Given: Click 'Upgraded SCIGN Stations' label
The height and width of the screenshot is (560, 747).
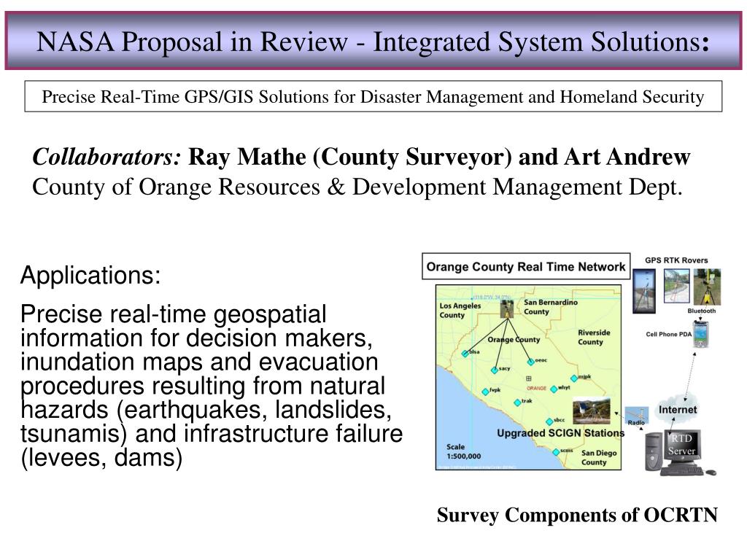Looking at the screenshot, I should (x=560, y=433).
